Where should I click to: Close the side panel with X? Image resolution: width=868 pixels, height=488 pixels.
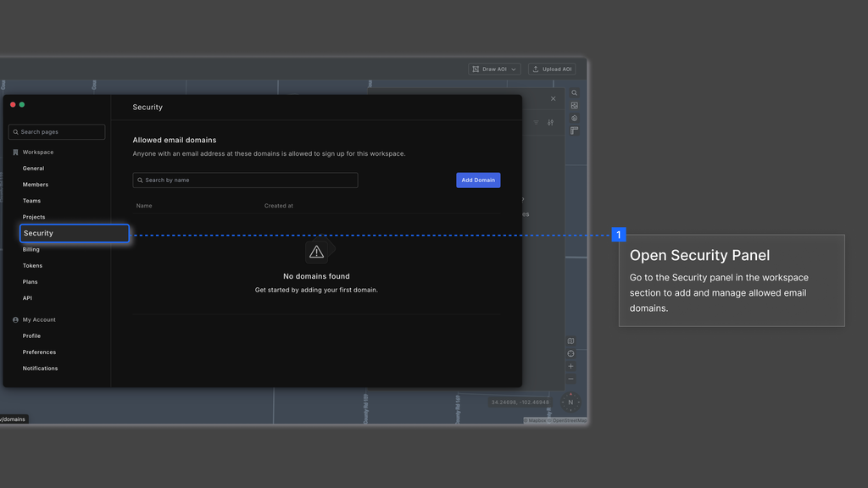point(553,99)
